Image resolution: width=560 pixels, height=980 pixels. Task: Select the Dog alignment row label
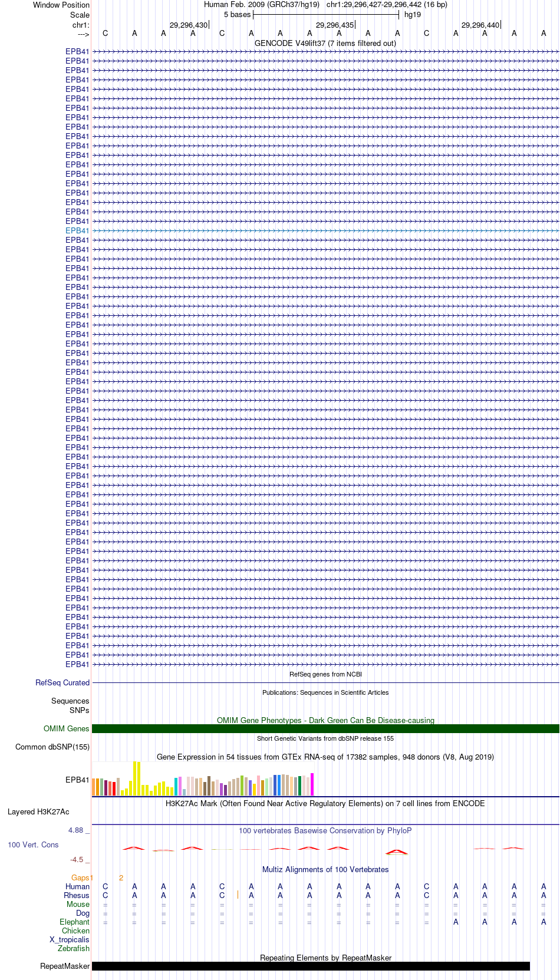[x=83, y=913]
